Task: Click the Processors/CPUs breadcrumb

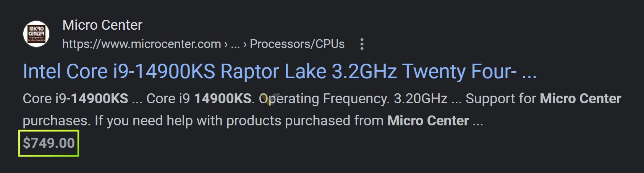Action: [297, 44]
